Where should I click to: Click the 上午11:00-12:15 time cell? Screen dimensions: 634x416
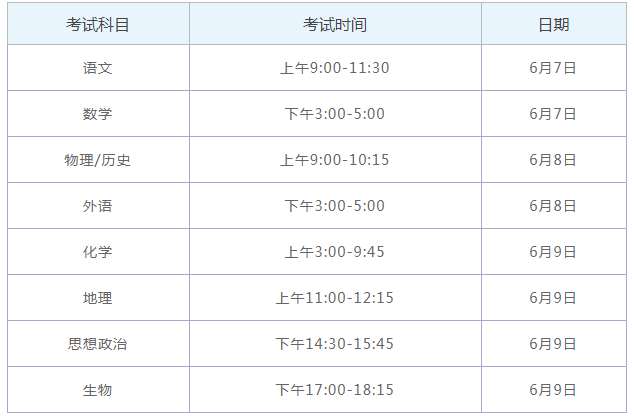coord(334,298)
